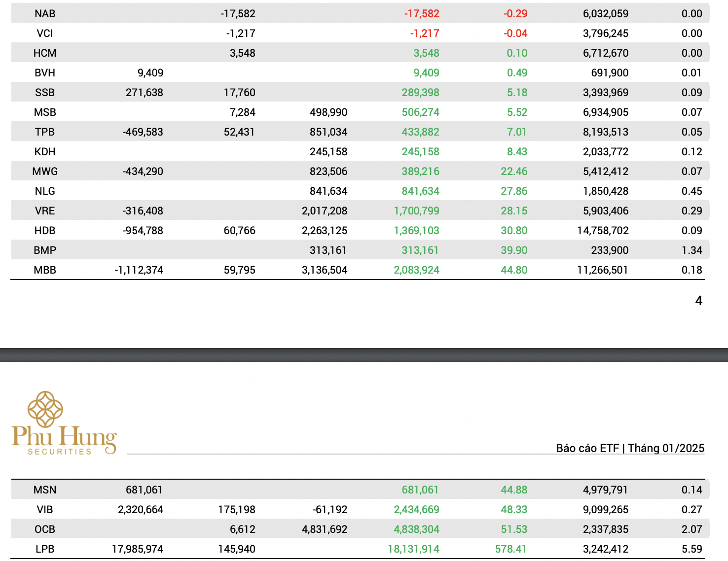Select the MBB ticker symbol

click(45, 270)
